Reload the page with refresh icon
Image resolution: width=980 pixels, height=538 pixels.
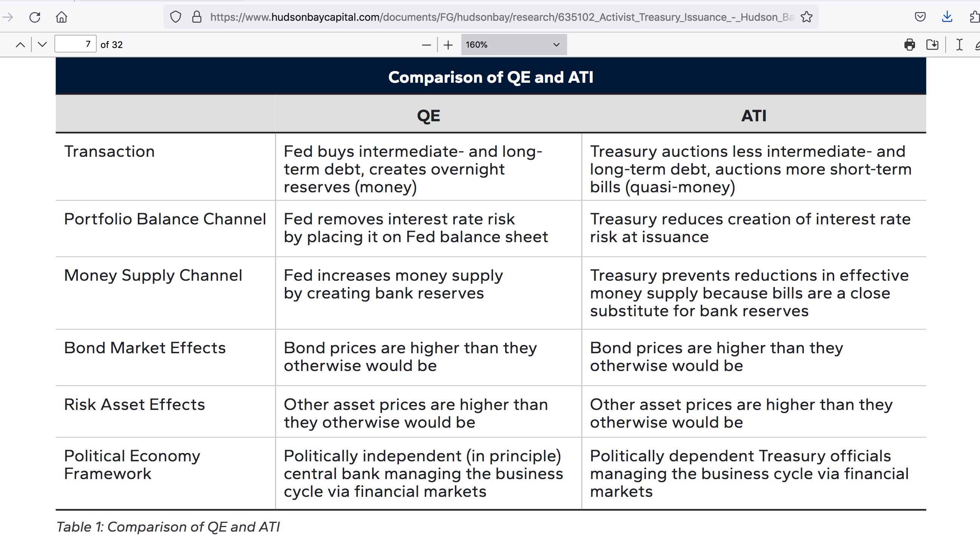point(35,17)
